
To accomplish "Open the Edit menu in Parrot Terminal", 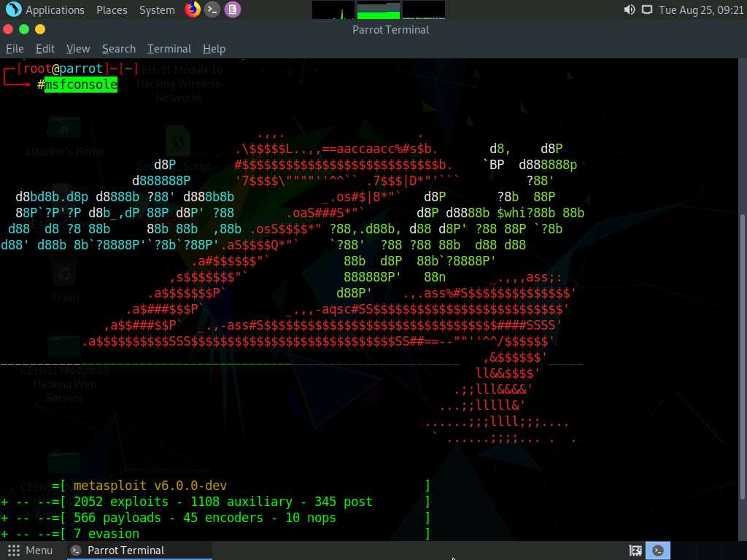I will point(45,49).
